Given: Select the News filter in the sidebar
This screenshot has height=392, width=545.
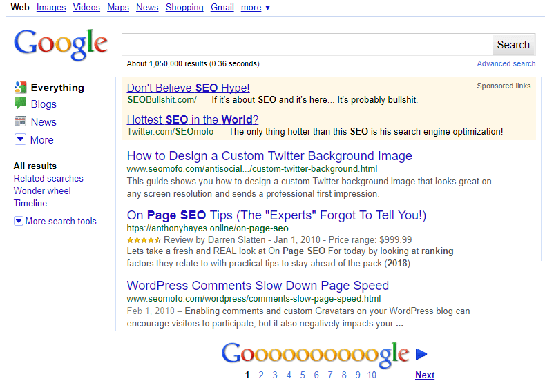Looking at the screenshot, I should (x=44, y=122).
